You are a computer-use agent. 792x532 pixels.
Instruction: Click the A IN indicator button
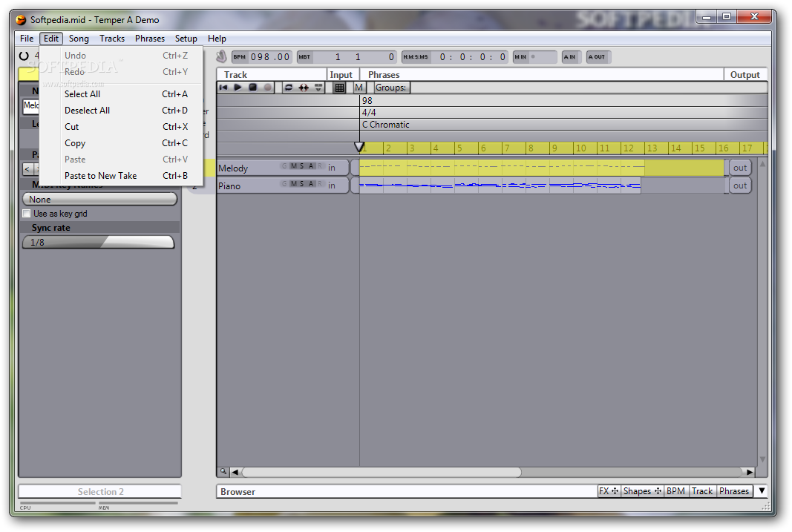pos(572,57)
